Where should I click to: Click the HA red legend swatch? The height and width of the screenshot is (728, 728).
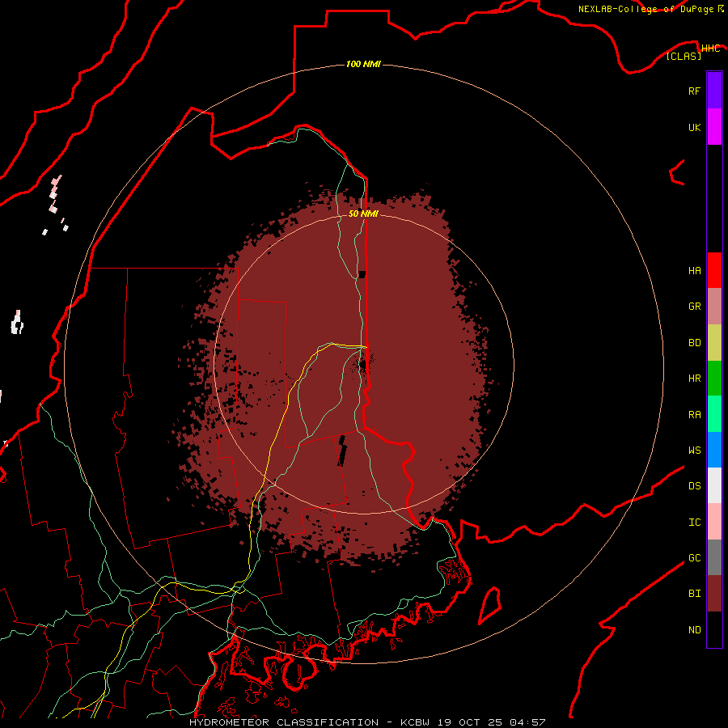[x=714, y=270]
